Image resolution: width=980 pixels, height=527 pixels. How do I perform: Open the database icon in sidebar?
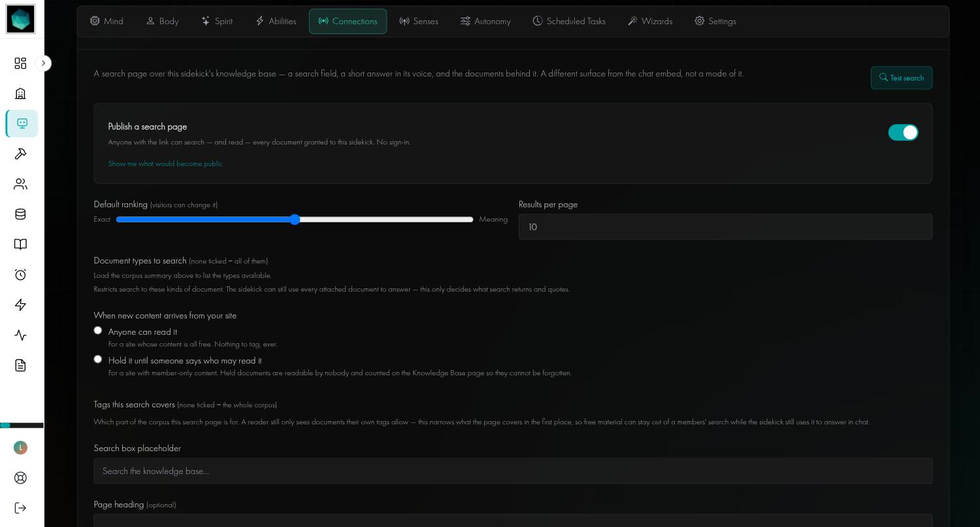coord(20,214)
